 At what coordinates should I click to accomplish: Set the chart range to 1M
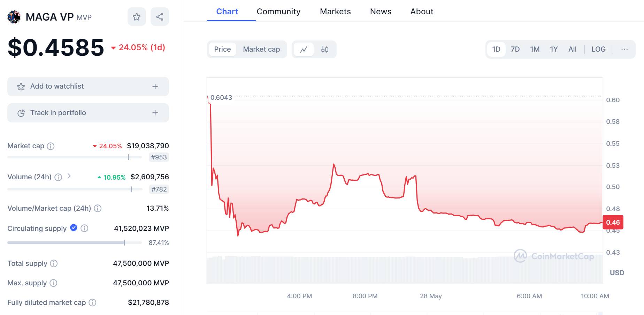tap(535, 49)
